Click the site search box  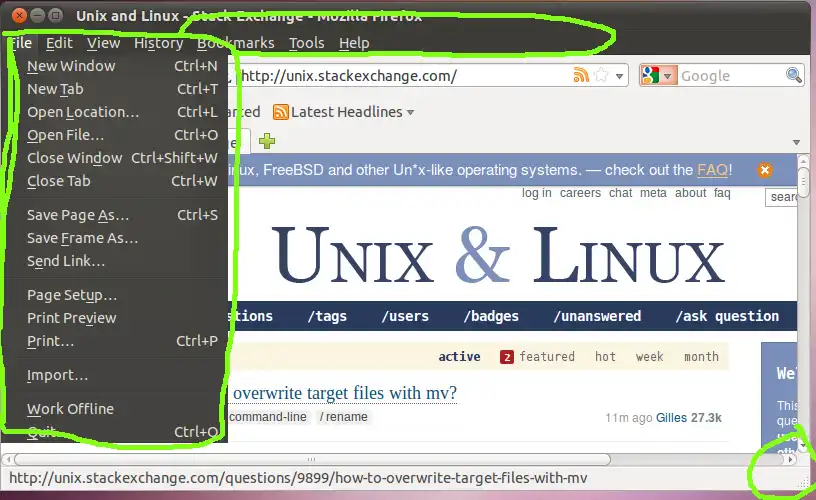coord(781,197)
